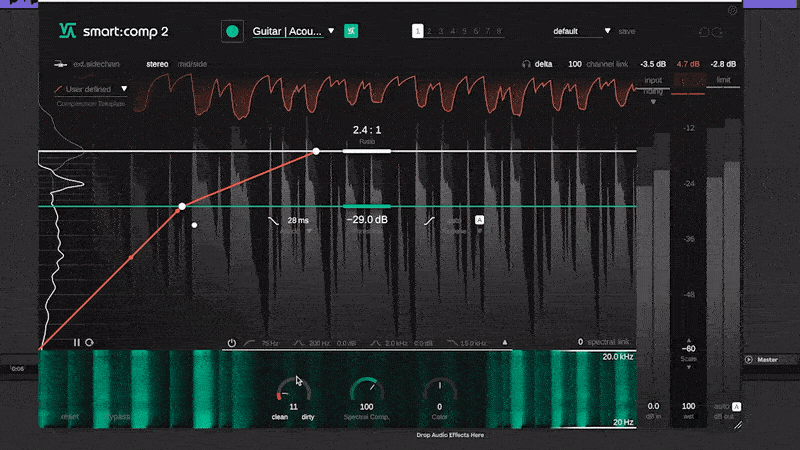This screenshot has height=450, width=800.
Task: Open settings gear at top right
Action: coord(732,11)
